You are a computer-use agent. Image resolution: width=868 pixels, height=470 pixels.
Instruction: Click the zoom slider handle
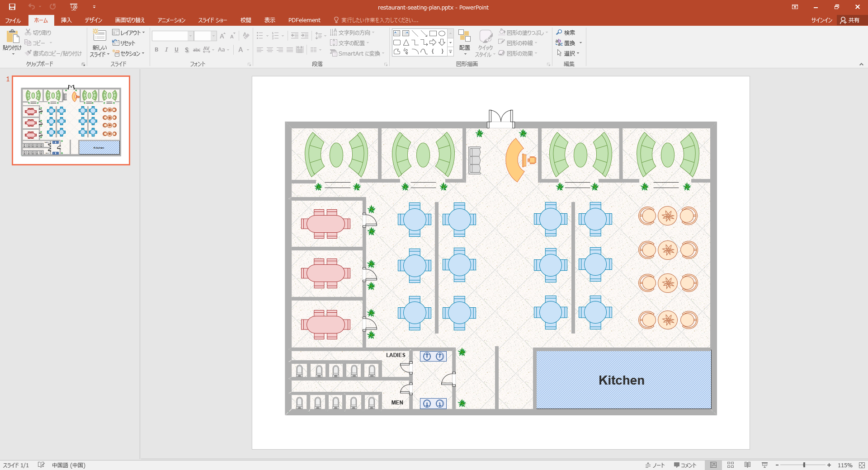pos(804,465)
